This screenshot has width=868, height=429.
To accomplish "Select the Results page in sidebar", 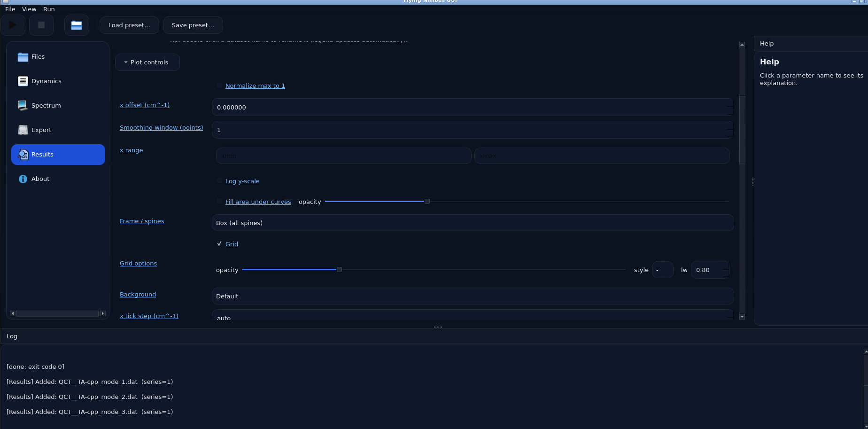I will pos(58,155).
